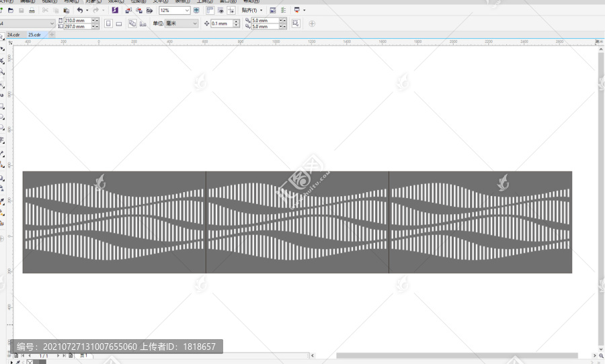Expand the Undo history arrow
This screenshot has height=364, width=605.
click(87, 11)
